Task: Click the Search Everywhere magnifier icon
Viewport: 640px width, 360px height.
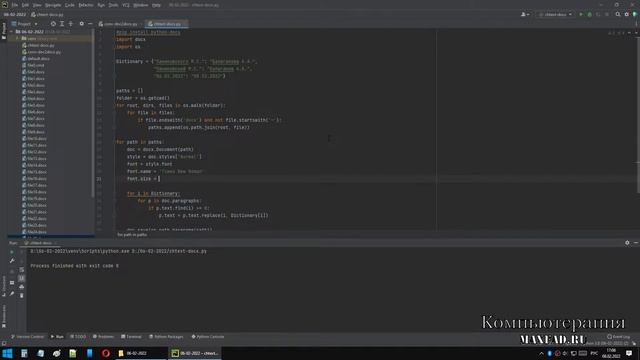Action: pyautogui.click(x=618, y=14)
